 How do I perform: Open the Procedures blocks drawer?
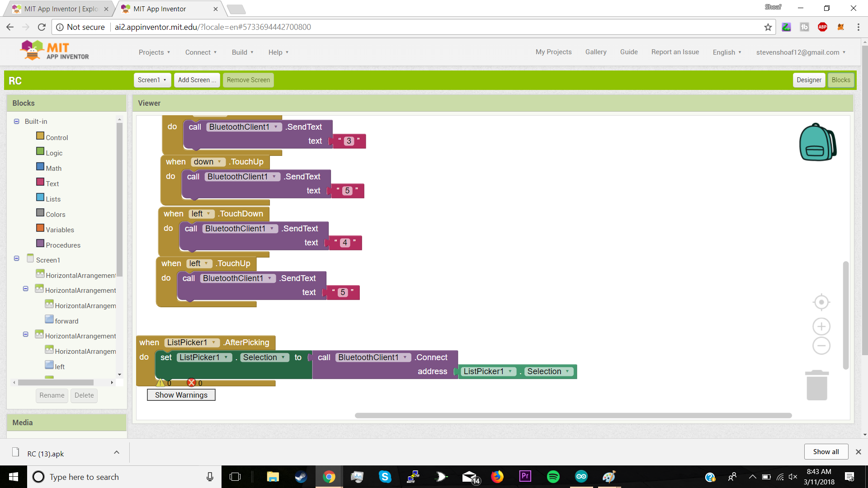coord(63,245)
